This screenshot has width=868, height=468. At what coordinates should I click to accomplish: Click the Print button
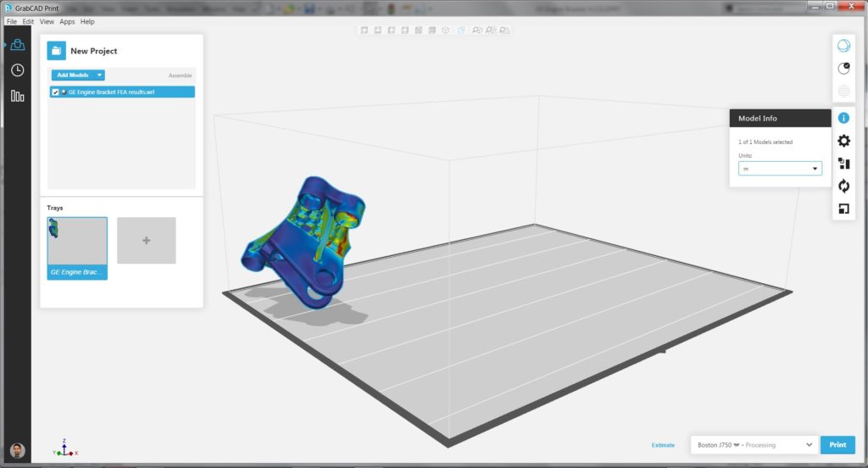tap(837, 445)
